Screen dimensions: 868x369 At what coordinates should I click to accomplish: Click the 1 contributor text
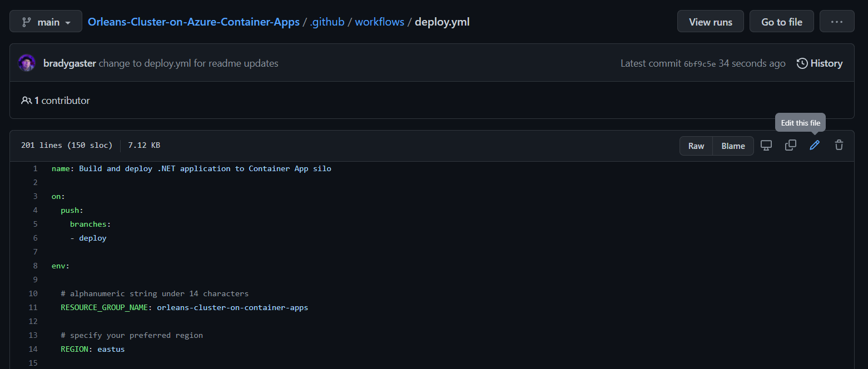56,101
